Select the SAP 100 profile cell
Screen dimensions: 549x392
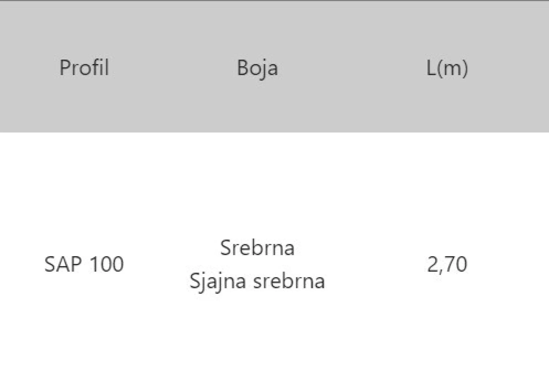click(84, 264)
